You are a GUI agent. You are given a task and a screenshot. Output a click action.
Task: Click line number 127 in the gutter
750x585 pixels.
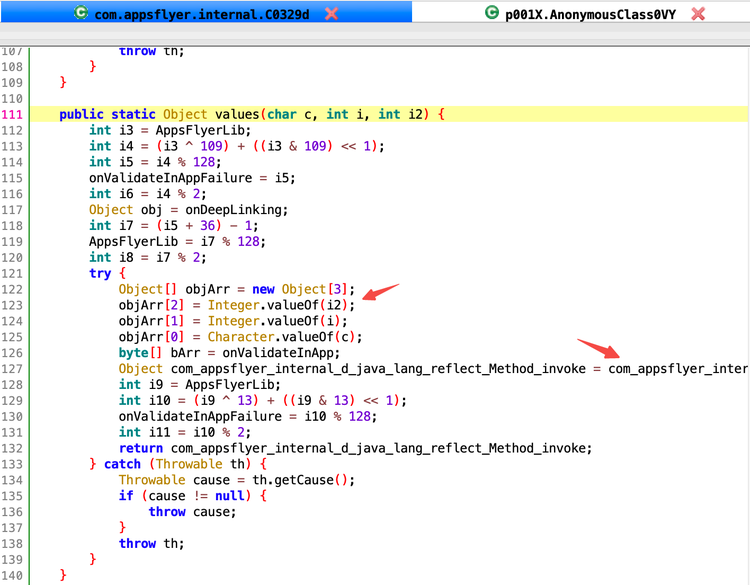[x=12, y=369]
